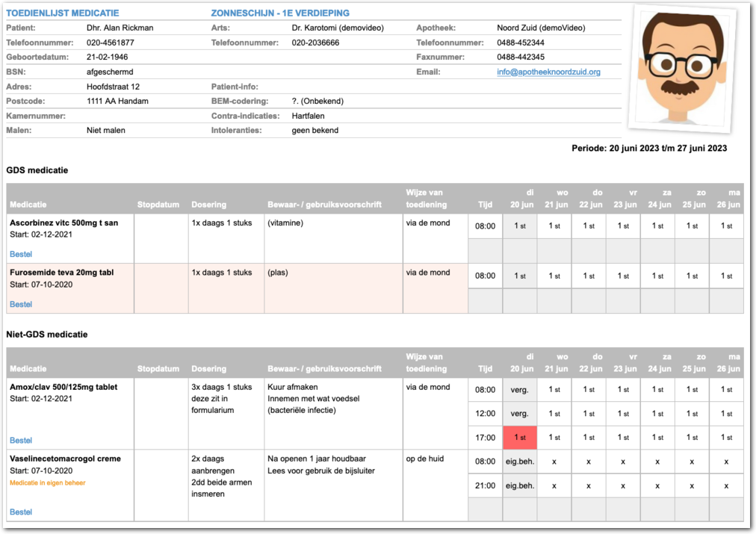Screen dimensions: 756x534
Task: Click the 08:00 verg. cell for Amox/clav
Action: pyautogui.click(x=520, y=390)
